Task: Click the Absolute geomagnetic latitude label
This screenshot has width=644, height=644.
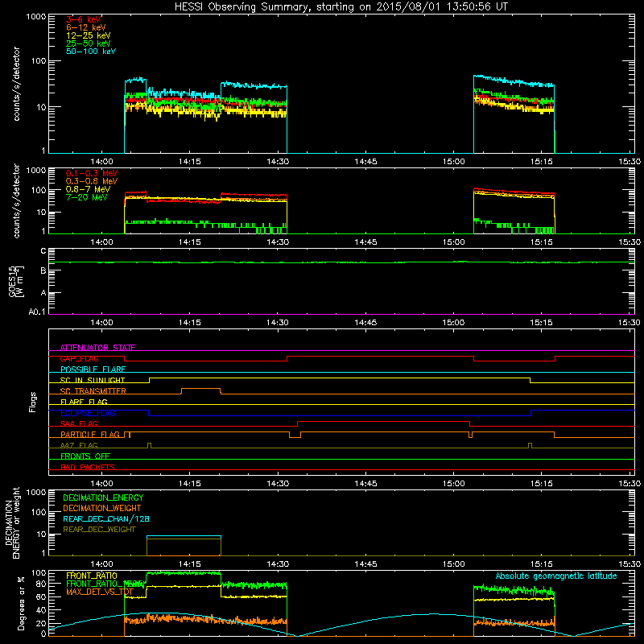Action: click(x=556, y=576)
